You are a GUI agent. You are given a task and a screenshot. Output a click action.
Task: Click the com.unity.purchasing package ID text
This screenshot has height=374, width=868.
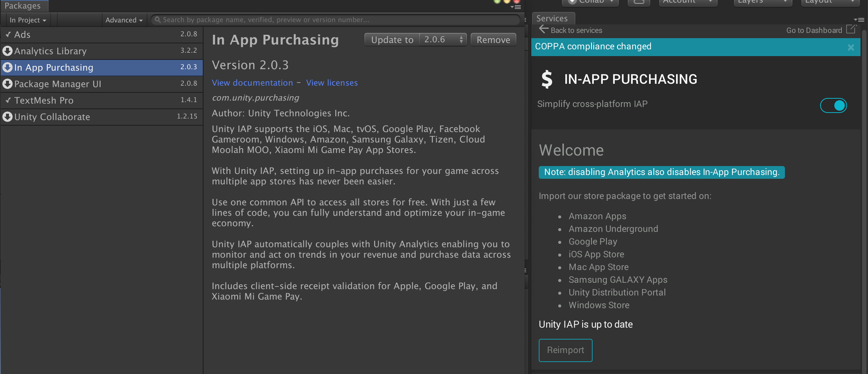(256, 98)
